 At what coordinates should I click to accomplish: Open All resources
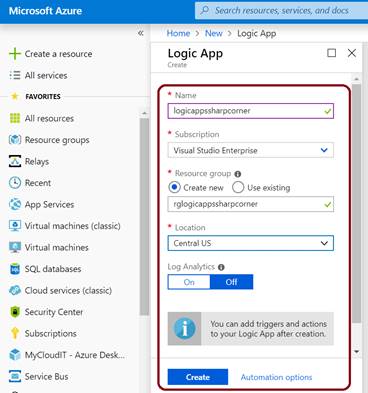(49, 118)
